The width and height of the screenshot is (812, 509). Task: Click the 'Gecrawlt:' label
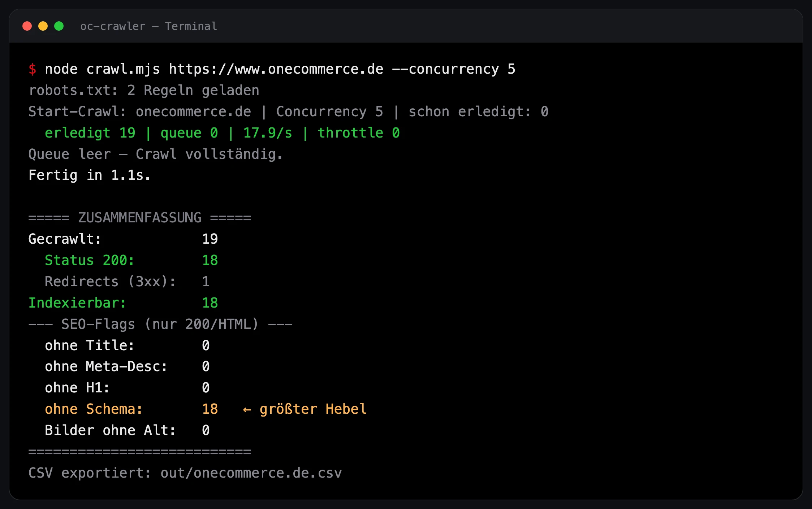[65, 239]
